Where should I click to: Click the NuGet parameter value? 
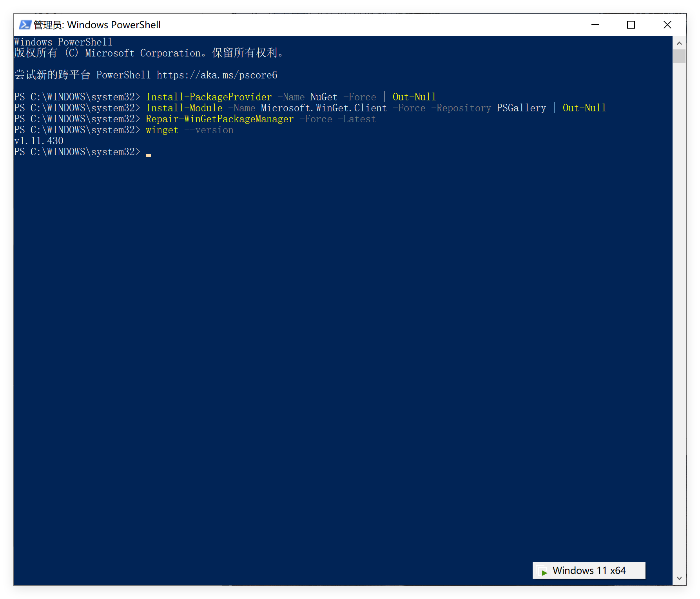pyautogui.click(x=323, y=97)
